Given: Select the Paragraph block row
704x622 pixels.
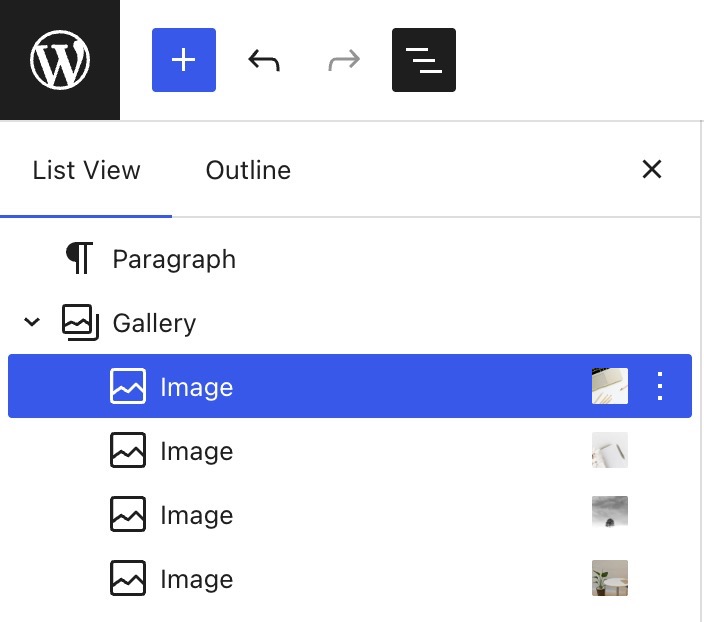Looking at the screenshot, I should 350,259.
